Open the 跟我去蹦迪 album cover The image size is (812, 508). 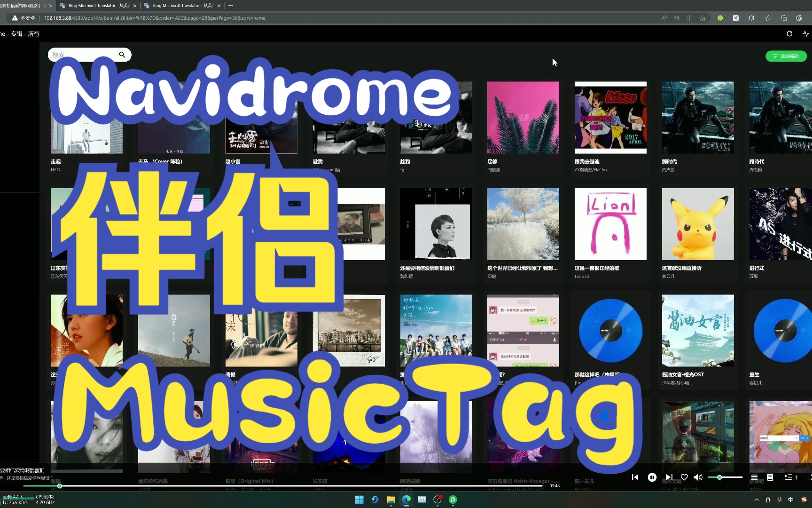coord(610,118)
